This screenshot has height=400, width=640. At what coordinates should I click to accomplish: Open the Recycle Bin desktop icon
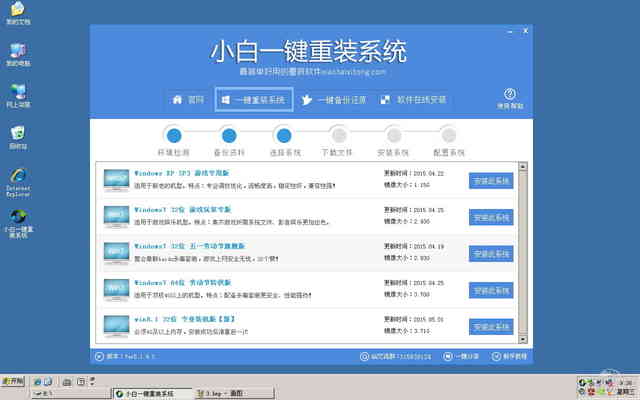(x=18, y=137)
